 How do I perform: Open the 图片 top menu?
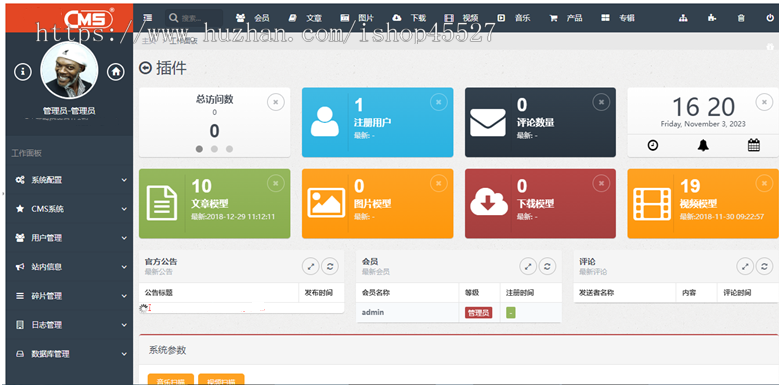pyautogui.click(x=357, y=18)
